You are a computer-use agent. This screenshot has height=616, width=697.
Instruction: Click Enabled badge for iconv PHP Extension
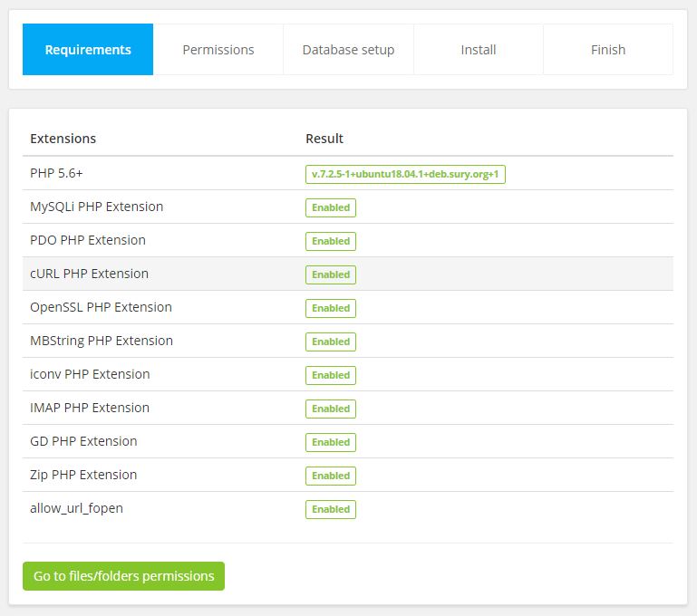(x=331, y=375)
